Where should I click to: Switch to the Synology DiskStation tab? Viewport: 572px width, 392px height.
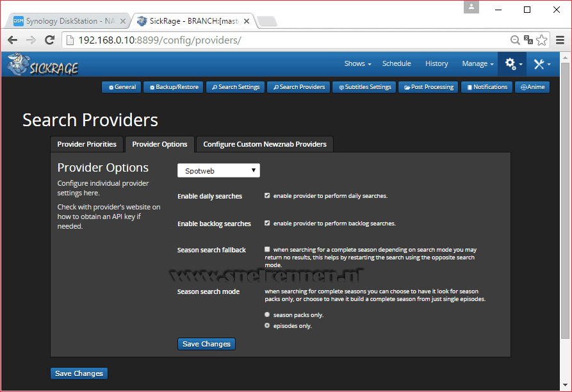click(67, 21)
